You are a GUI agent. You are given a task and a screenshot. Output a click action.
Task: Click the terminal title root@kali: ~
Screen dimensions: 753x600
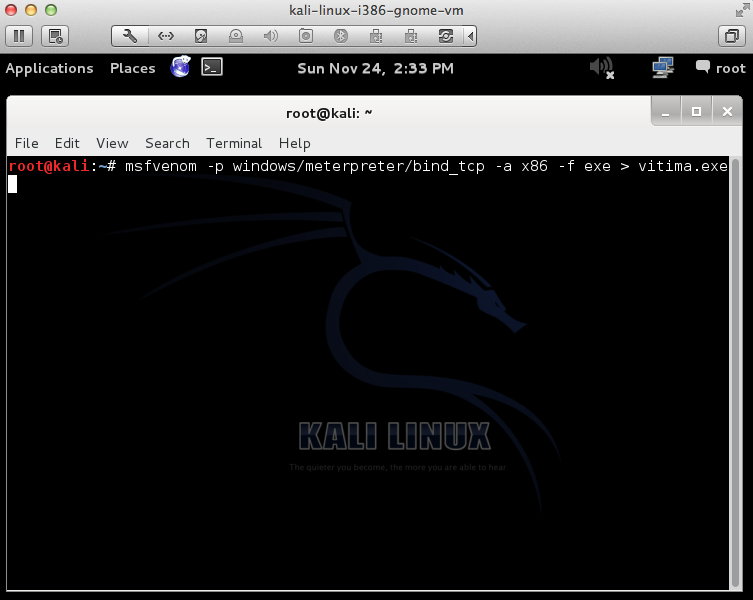click(x=329, y=113)
